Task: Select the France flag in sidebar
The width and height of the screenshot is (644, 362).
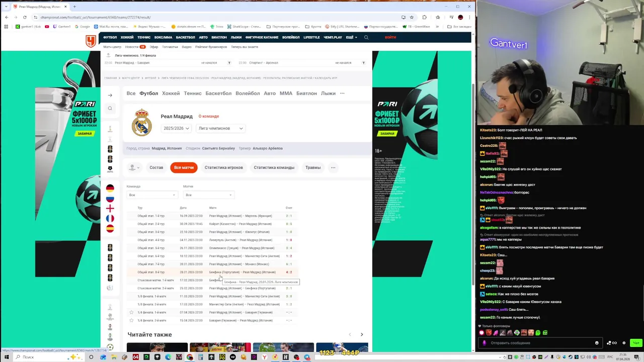Action: pyautogui.click(x=110, y=218)
